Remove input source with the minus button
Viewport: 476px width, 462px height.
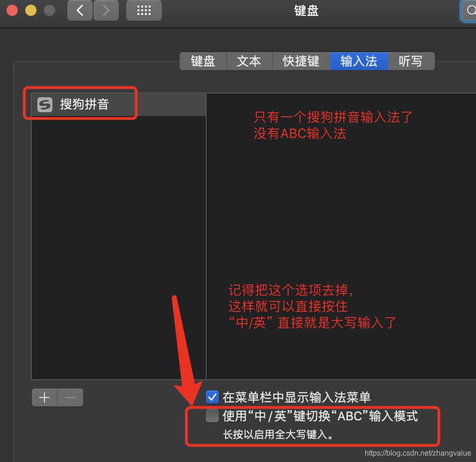pos(71,397)
